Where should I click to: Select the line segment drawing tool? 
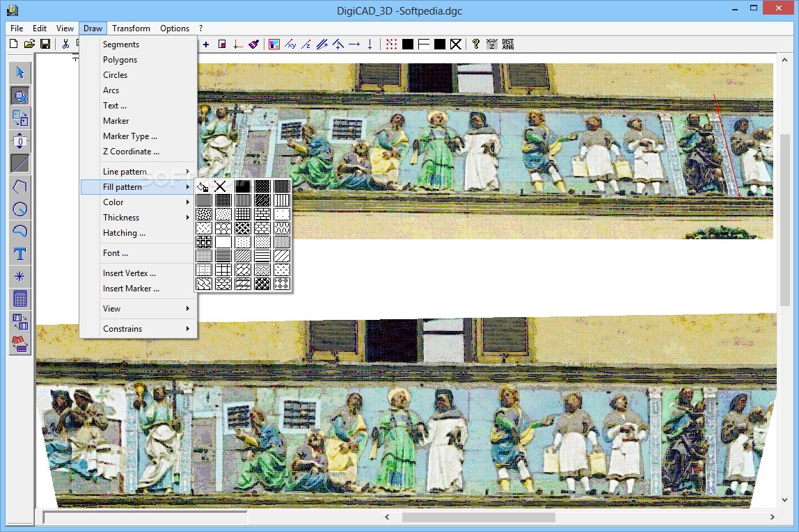(x=20, y=163)
